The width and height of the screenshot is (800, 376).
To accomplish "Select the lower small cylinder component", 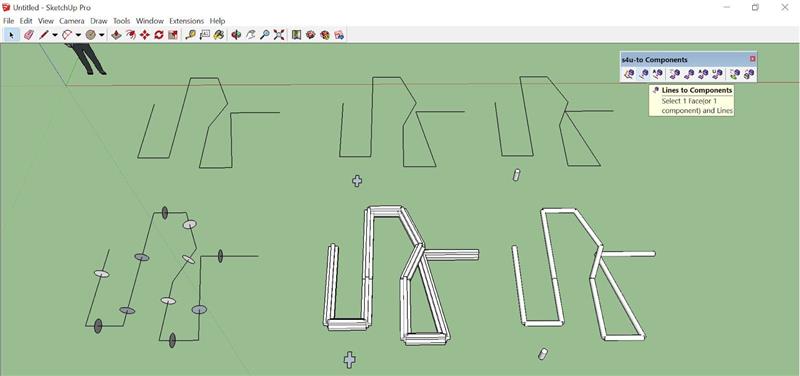I will pyautogui.click(x=543, y=354).
